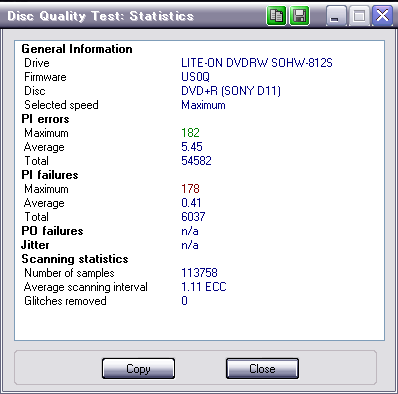Click the green copy-to-clipboard icon in title bar
The height and width of the screenshot is (394, 398).
click(x=276, y=15)
